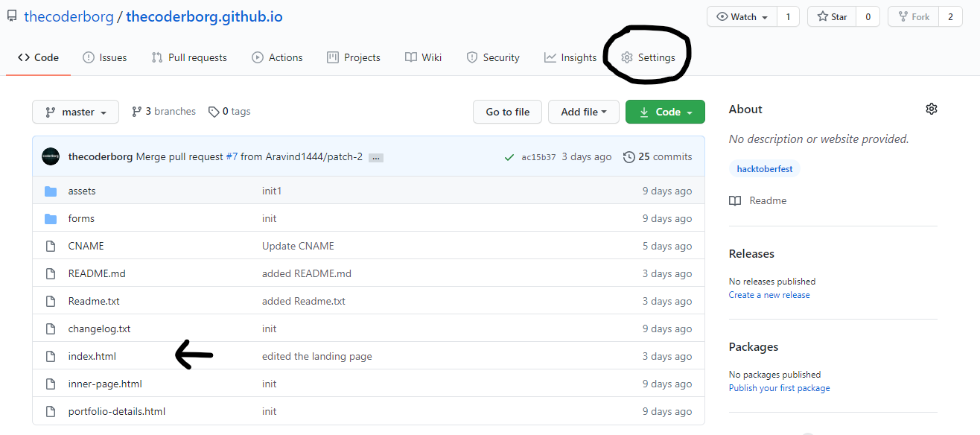This screenshot has width=980, height=435.
Task: Click the hacktoberfest topic tag
Action: point(764,169)
